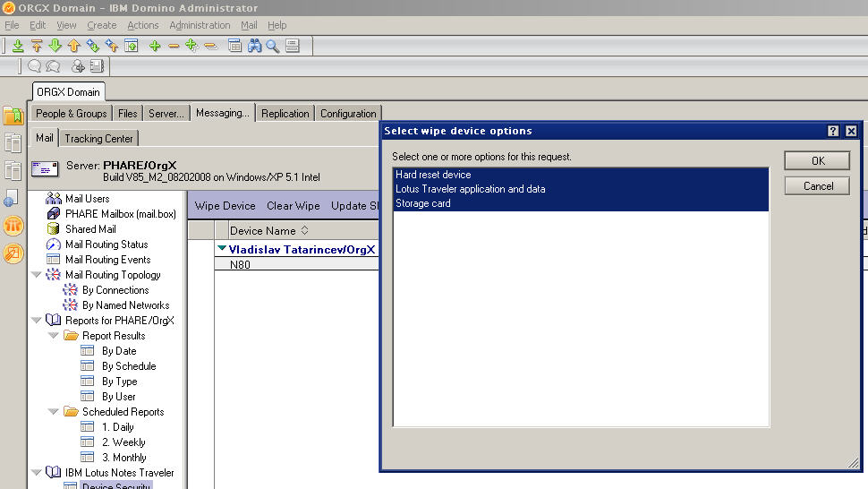Open the Administration menu

(x=200, y=25)
